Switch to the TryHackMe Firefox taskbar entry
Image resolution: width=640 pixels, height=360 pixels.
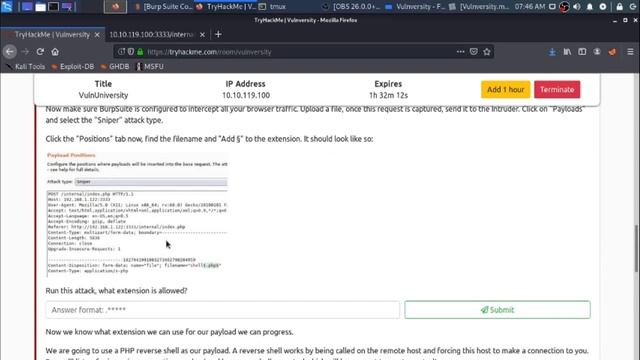point(226,7)
